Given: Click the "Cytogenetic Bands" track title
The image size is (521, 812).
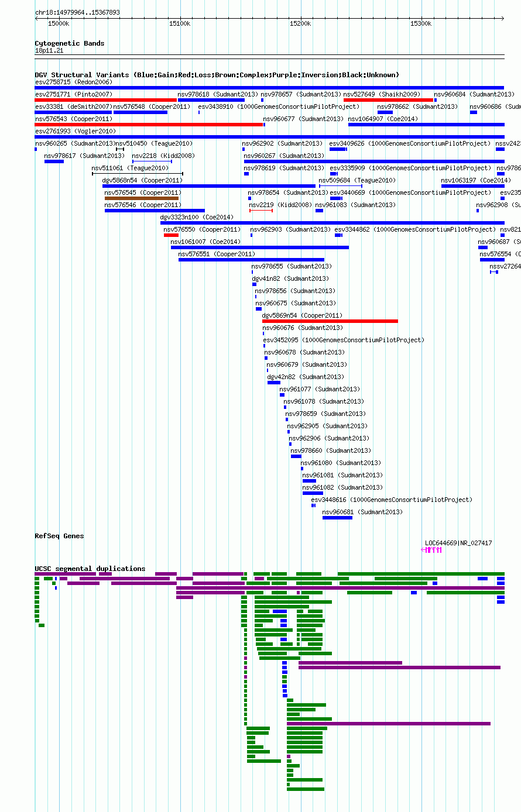Looking at the screenshot, I should (x=69, y=43).
